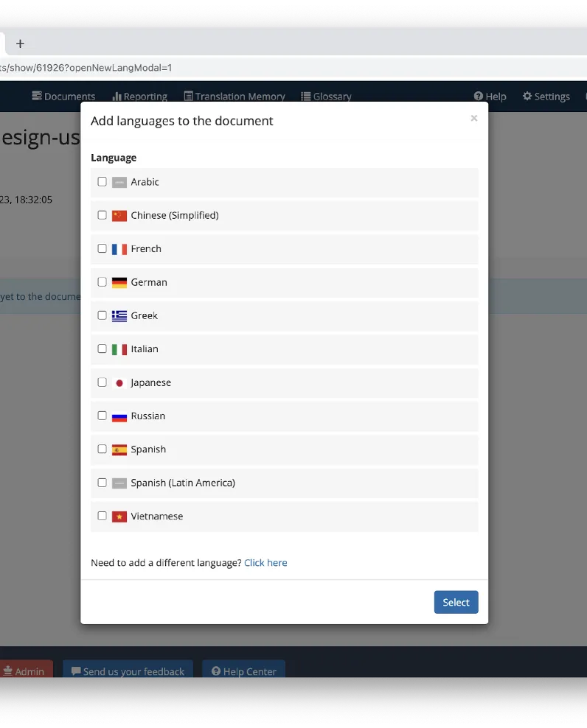The image size is (587, 728).
Task: Open Translation Memory in the navbar
Action: 235,96
